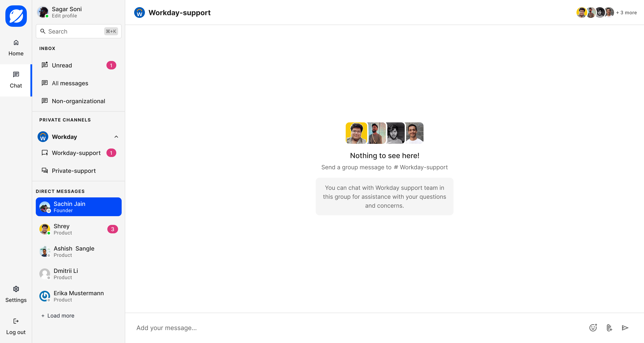The image size is (644, 343).
Task: Click the Edit profile link
Action: click(x=64, y=16)
